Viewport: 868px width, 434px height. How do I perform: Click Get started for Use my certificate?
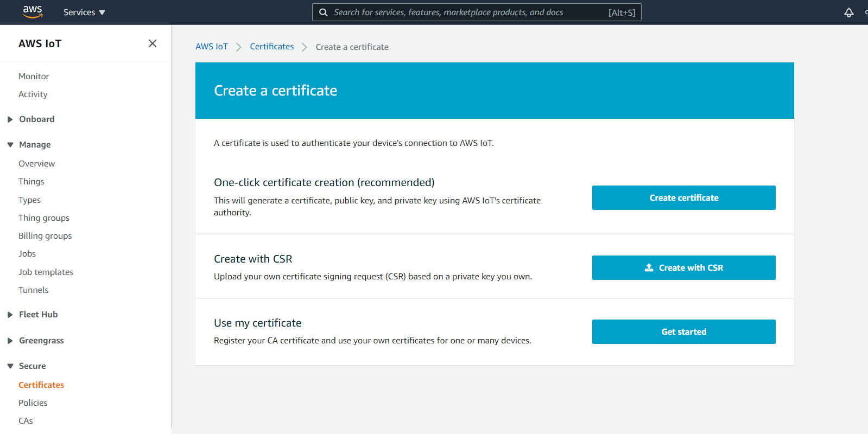click(684, 332)
